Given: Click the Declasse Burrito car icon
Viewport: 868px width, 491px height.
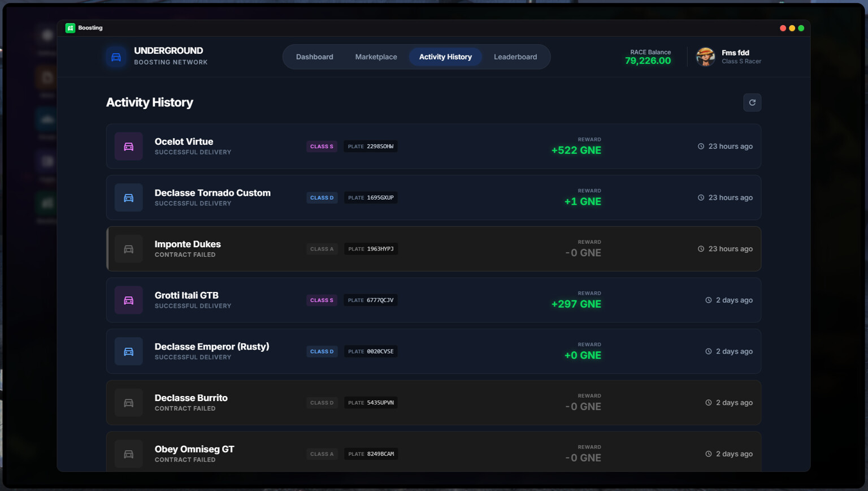Looking at the screenshot, I should pos(129,403).
